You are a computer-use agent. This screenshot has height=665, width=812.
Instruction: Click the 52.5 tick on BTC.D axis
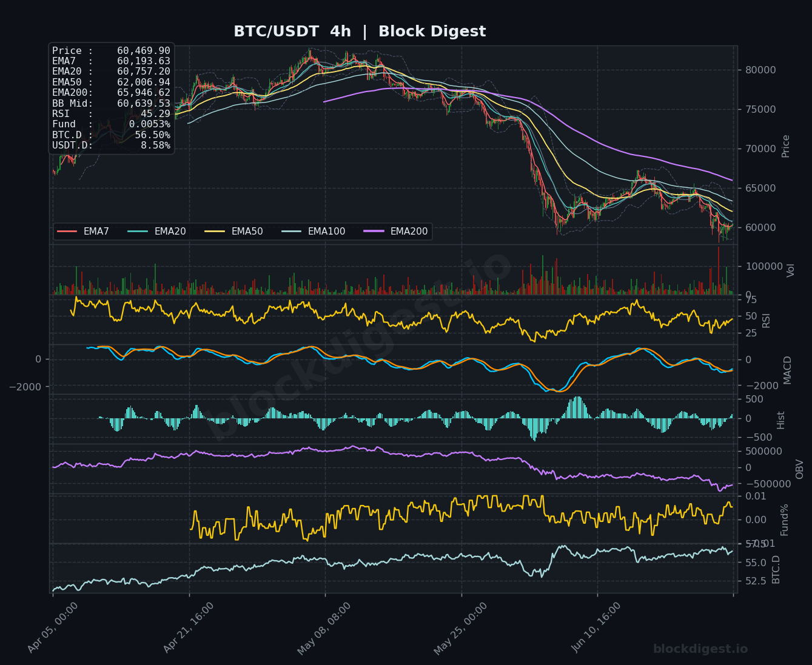(756, 581)
